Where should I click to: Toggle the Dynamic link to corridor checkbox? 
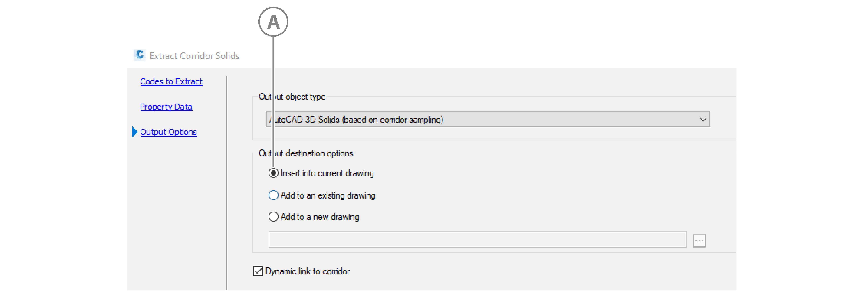point(258,271)
